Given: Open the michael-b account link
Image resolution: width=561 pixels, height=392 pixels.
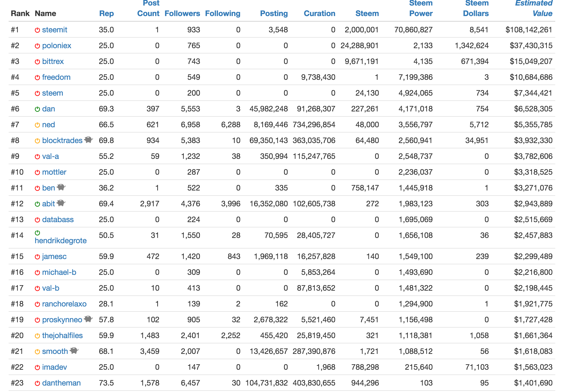Looking at the screenshot, I should click(x=59, y=272).
